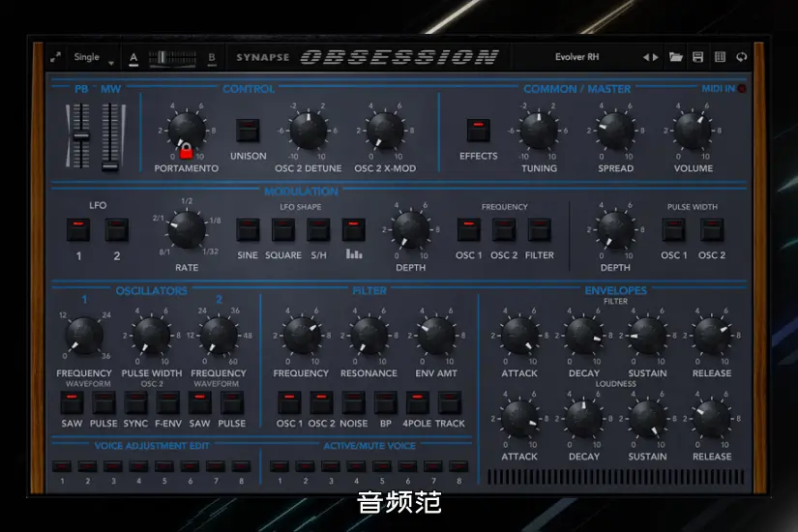Select LFO 1 button

[x=78, y=230]
